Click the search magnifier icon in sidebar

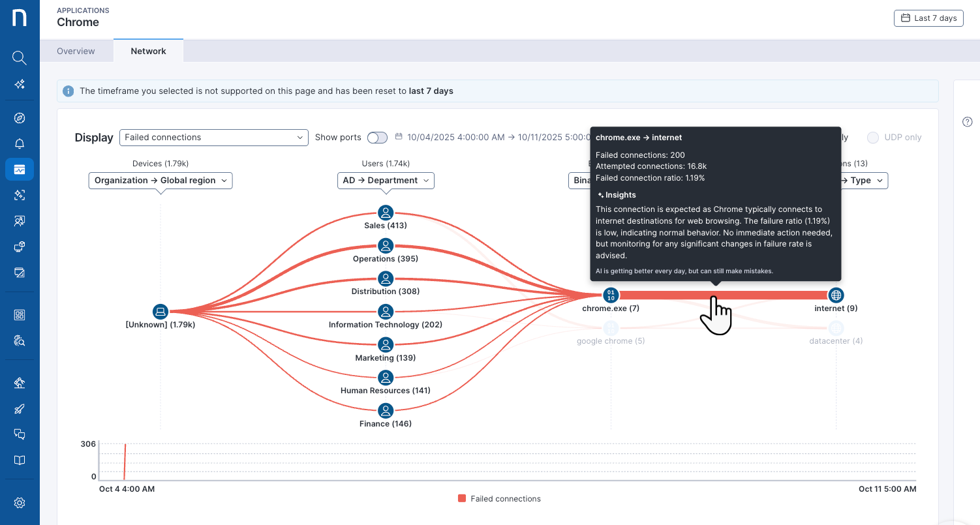pyautogui.click(x=20, y=58)
